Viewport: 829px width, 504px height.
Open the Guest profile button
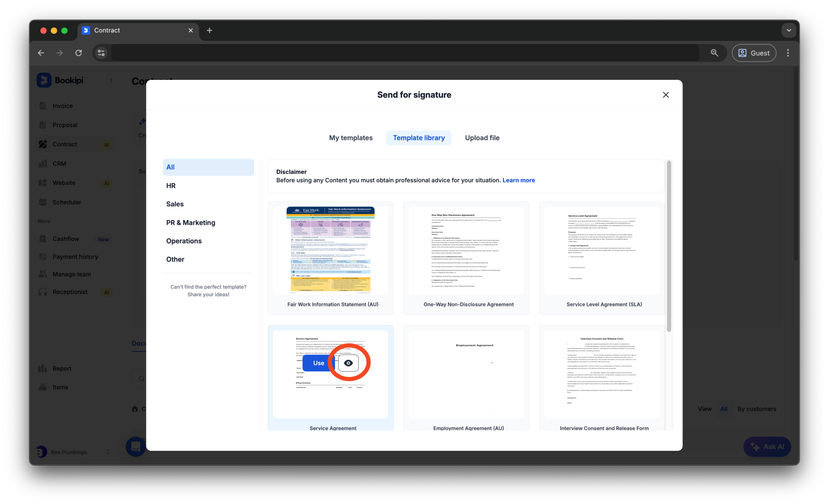754,53
